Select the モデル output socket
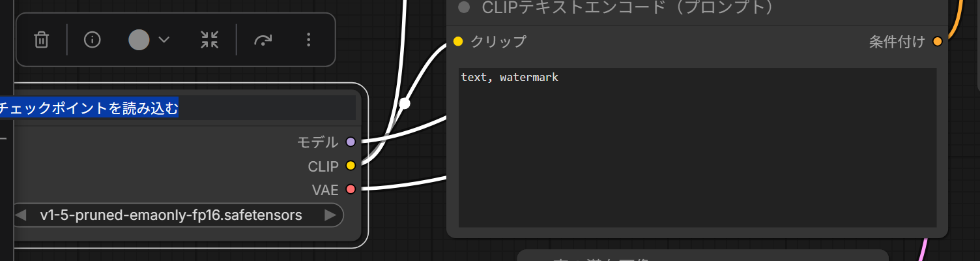 (351, 142)
